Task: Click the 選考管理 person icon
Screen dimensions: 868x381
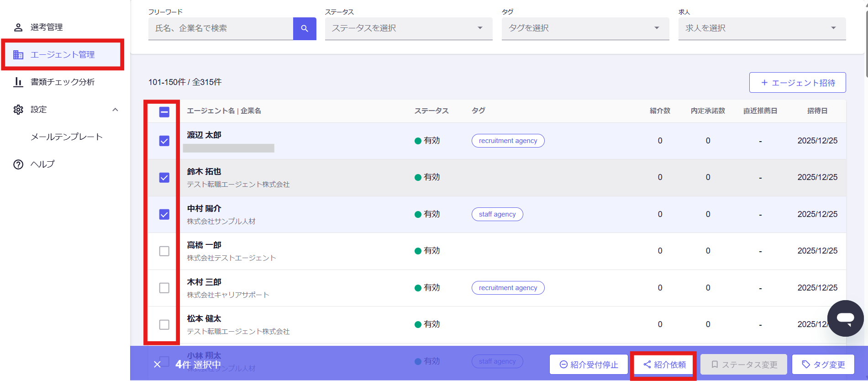Action: click(x=18, y=27)
